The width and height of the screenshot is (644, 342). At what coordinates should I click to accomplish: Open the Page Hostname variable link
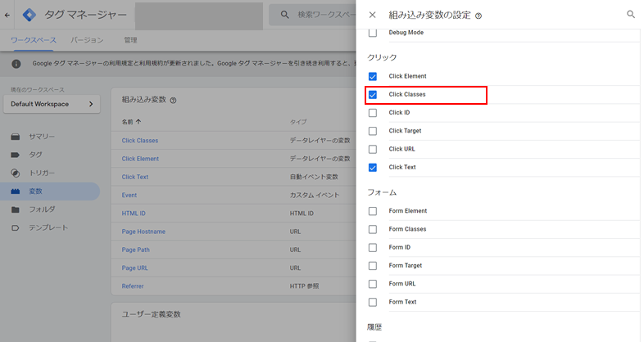[143, 232]
